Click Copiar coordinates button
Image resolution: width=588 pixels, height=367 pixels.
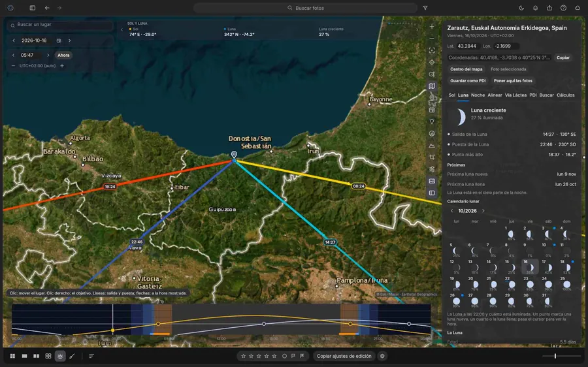coord(563,57)
